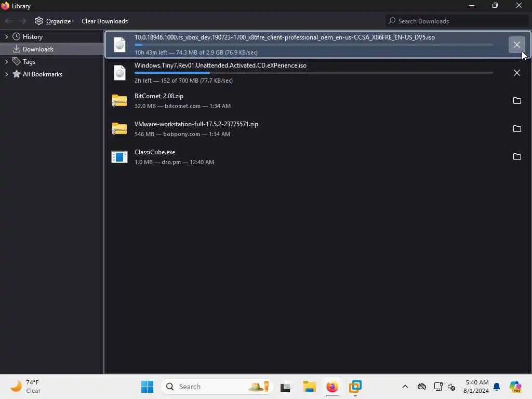
Task: Click the progress bar of Windows.Tiny7 ISO download
Action: tap(313, 73)
